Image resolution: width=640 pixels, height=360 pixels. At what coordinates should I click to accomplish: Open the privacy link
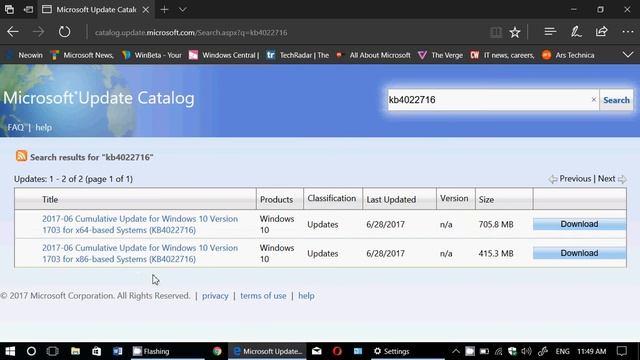click(x=215, y=296)
